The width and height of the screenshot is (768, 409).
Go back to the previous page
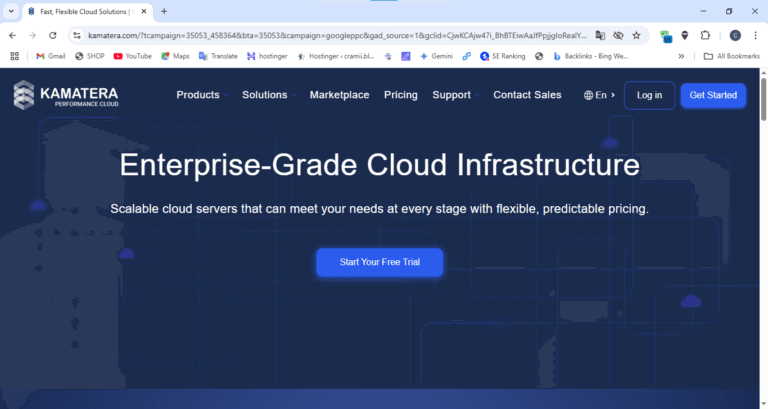13,35
